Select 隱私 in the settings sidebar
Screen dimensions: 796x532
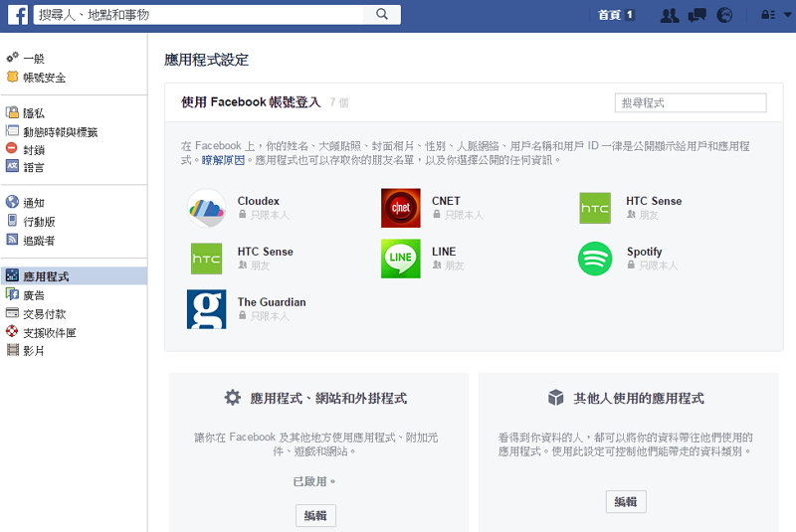tap(34, 113)
